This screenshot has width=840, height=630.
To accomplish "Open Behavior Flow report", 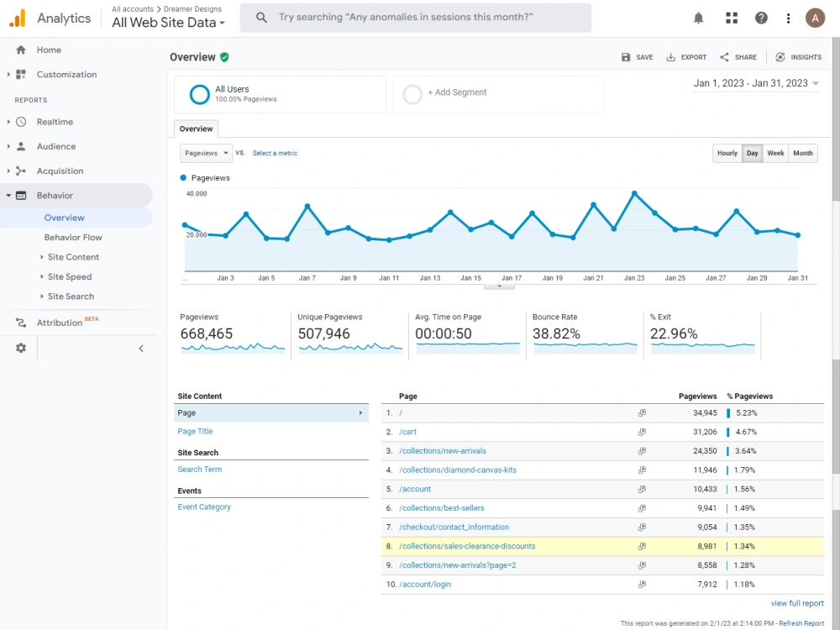I will point(73,238).
